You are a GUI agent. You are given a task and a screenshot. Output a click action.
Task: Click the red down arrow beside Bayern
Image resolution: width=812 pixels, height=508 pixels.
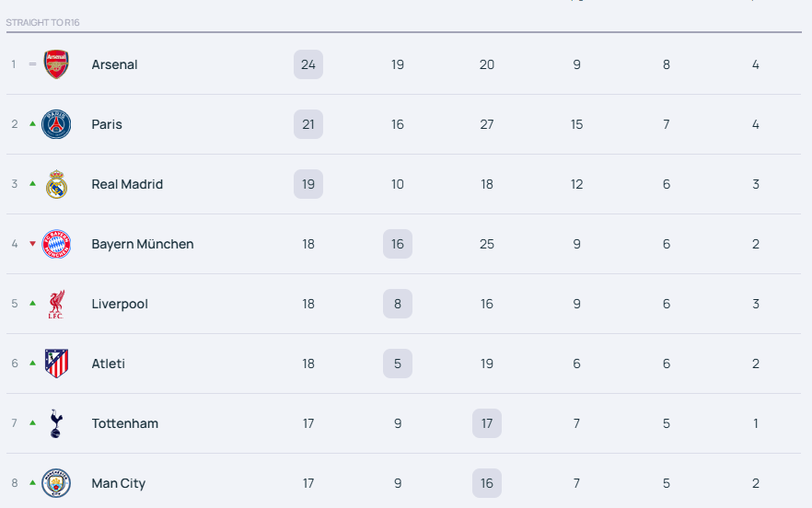pos(32,244)
